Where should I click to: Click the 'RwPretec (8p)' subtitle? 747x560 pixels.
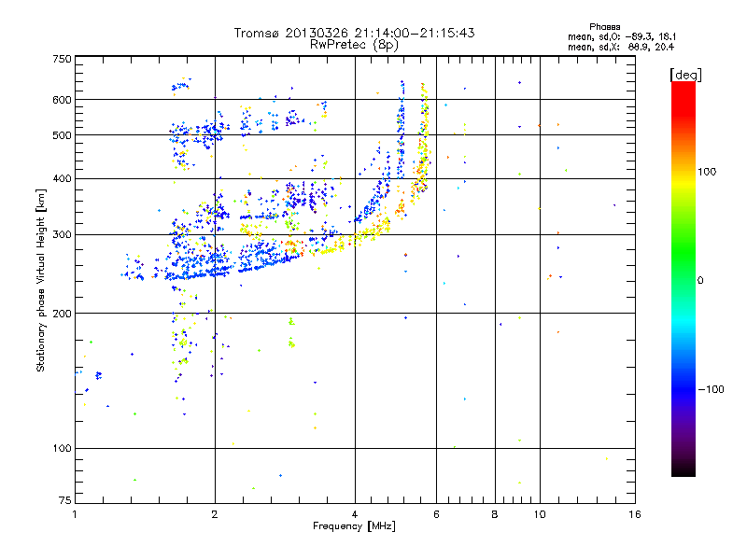click(354, 45)
